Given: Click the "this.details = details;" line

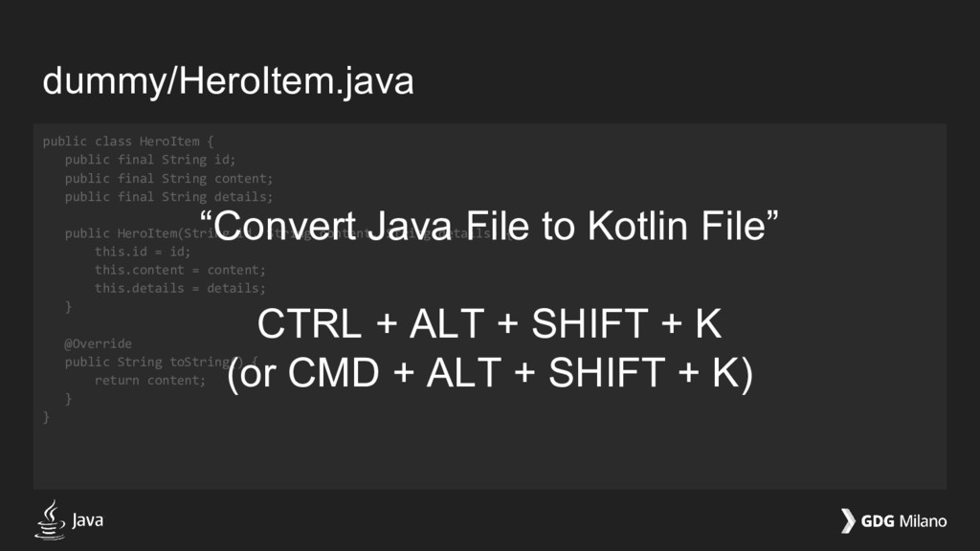Looking at the screenshot, I should (x=180, y=288).
